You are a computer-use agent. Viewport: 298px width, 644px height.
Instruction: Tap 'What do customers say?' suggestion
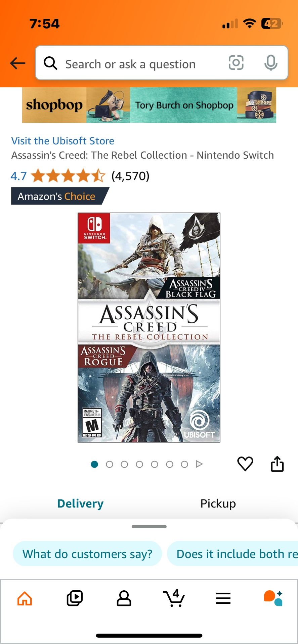(87, 554)
